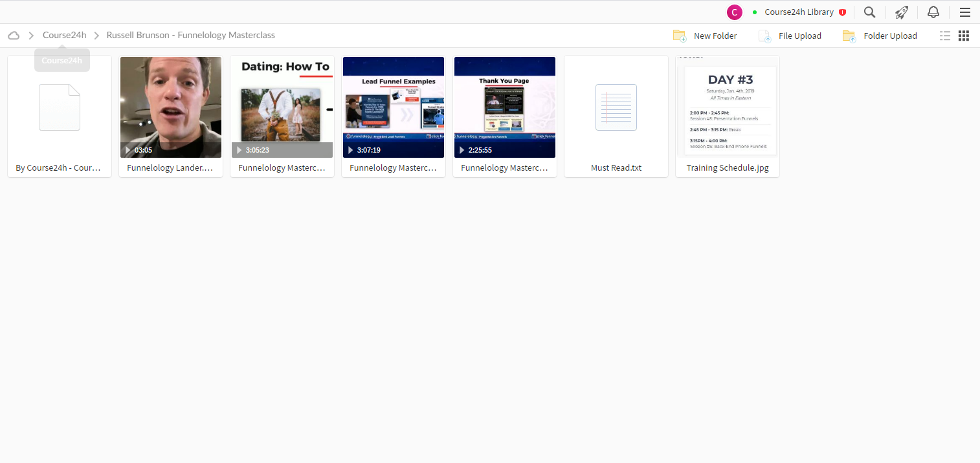Create a New Folder
980x463 pixels.
pos(705,36)
